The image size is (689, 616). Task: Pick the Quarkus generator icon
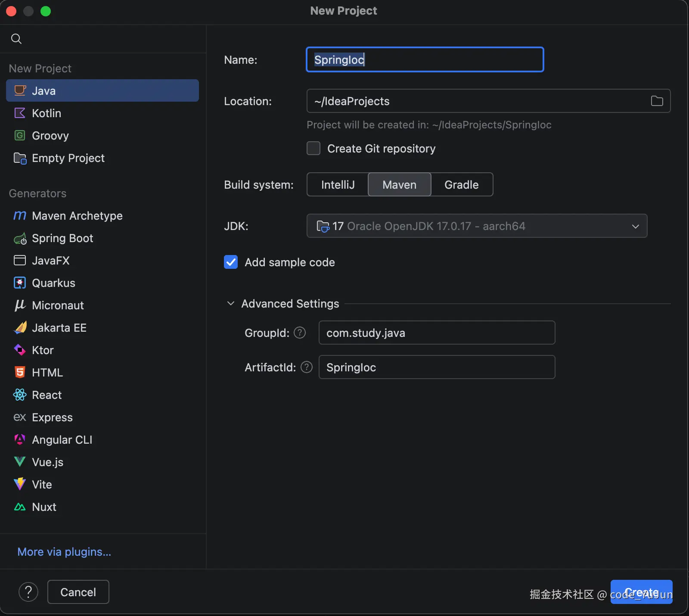20,283
